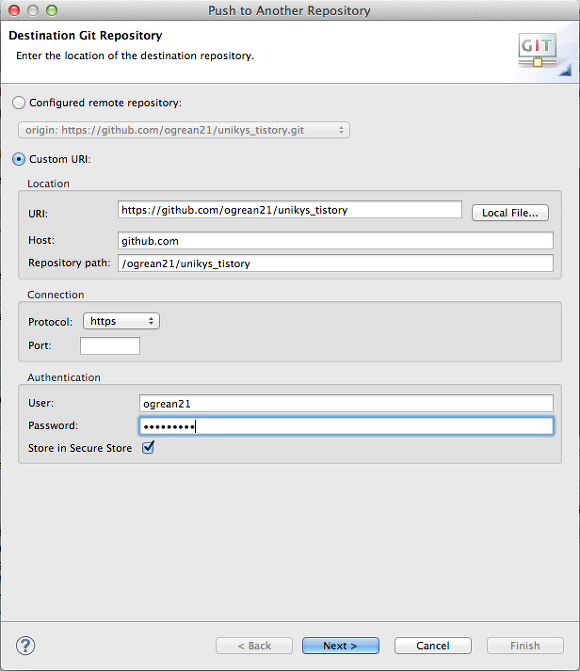Click the Cancel button
The image size is (580, 671).
click(x=433, y=645)
